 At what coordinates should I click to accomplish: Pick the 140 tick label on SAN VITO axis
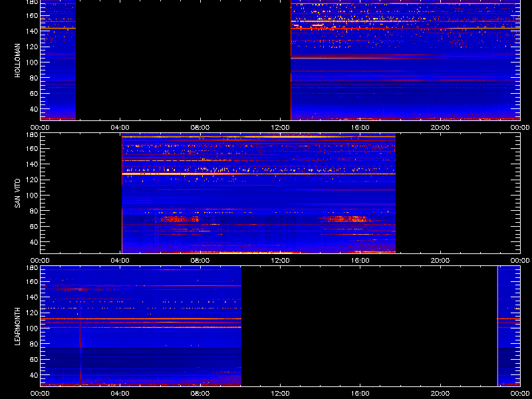[33, 164]
